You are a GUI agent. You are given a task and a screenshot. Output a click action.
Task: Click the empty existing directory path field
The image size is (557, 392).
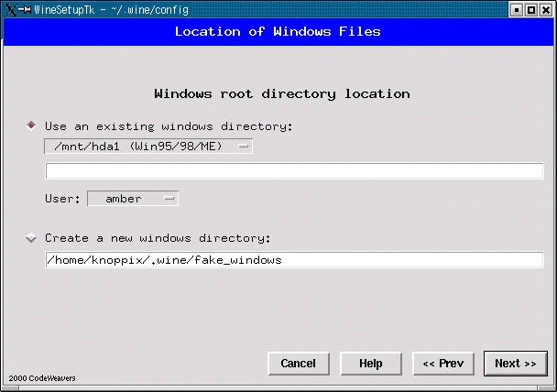(294, 171)
